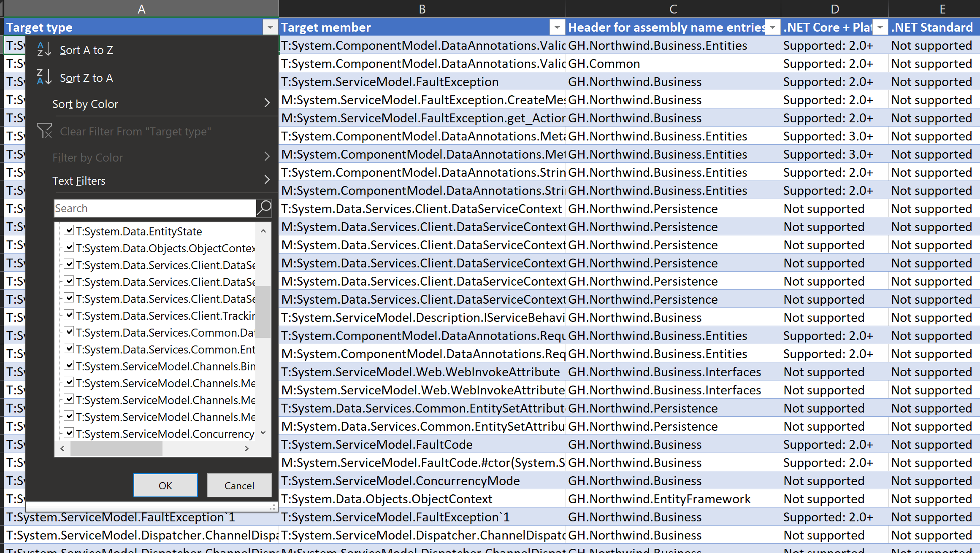Click T:System.ServiceModel.Web.WebInvokeAttribute cell
980x553 pixels.
point(422,372)
